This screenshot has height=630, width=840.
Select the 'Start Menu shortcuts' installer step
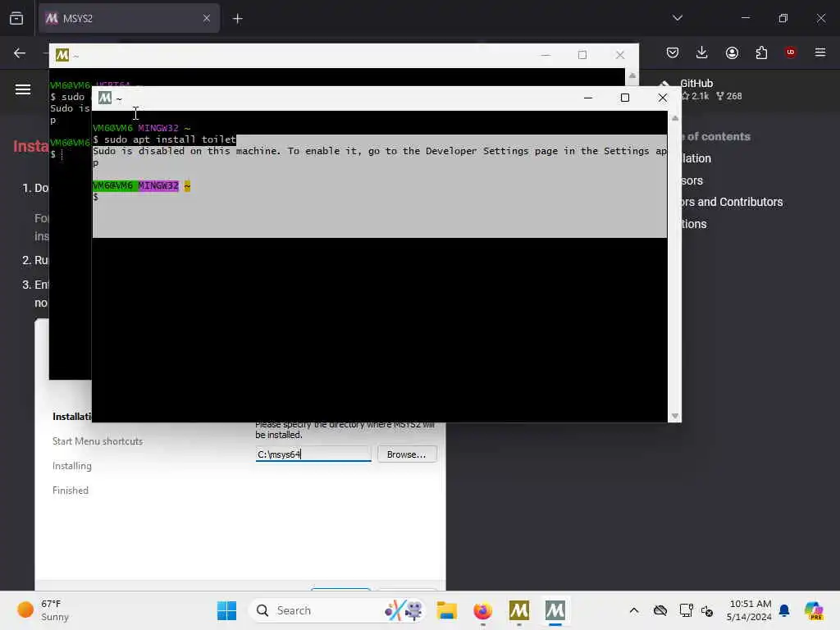[98, 441]
